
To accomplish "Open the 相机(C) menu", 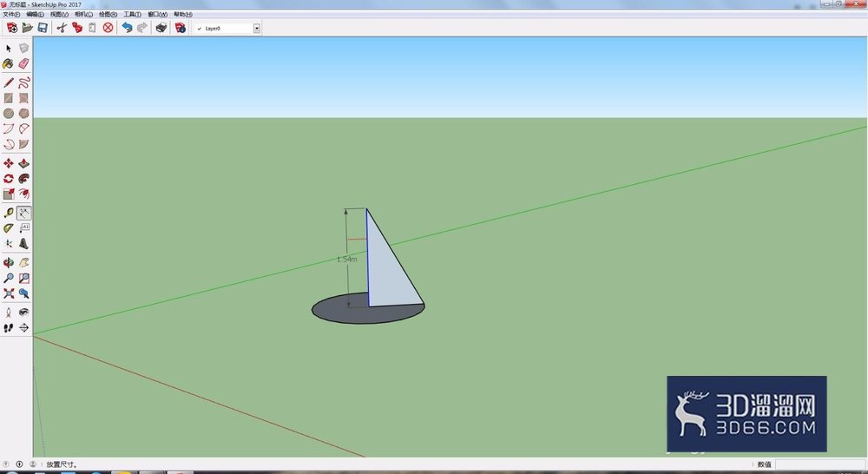I will click(83, 15).
